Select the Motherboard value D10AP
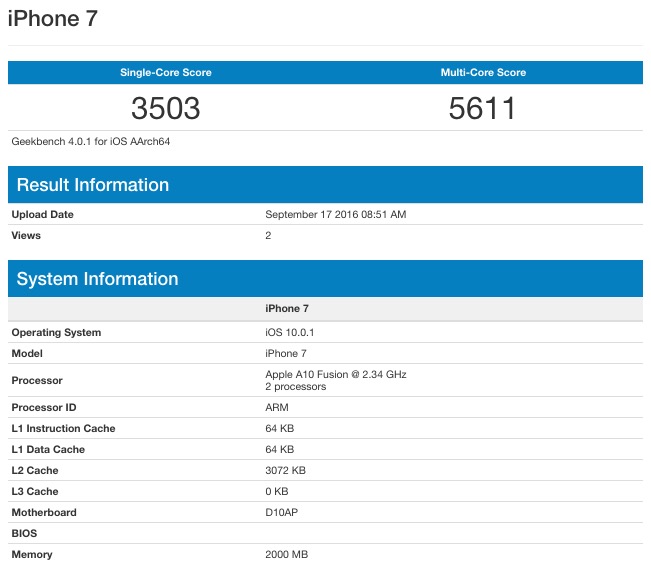This screenshot has width=651, height=568. (282, 512)
